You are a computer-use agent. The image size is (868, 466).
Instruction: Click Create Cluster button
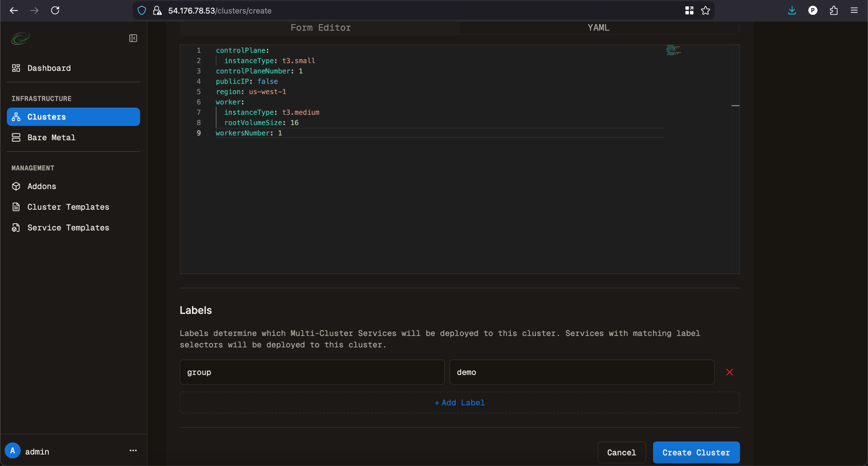coord(696,452)
